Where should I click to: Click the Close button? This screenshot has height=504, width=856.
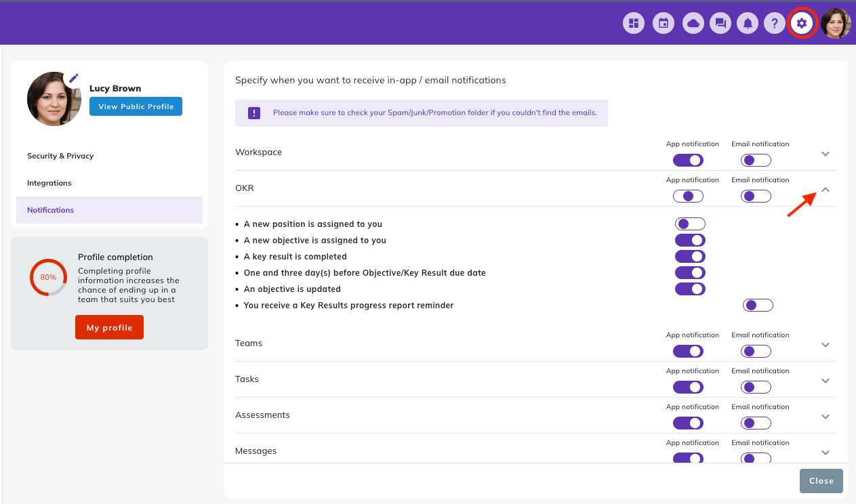[x=821, y=481]
